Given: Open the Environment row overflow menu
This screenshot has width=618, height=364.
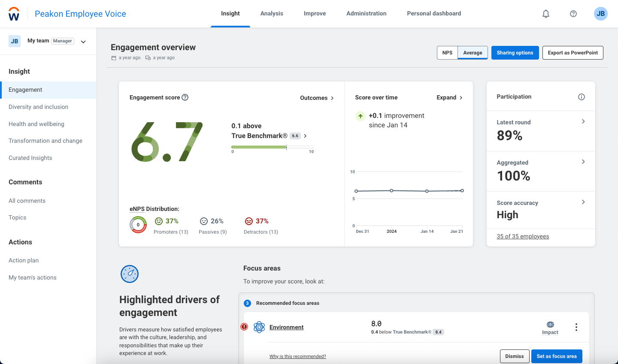Looking at the screenshot, I should 576,327.
